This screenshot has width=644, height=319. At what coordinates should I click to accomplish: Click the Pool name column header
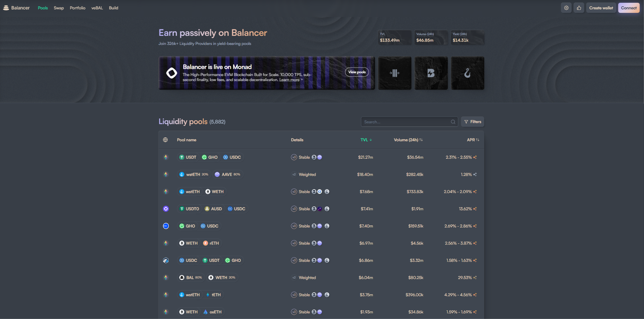186,140
